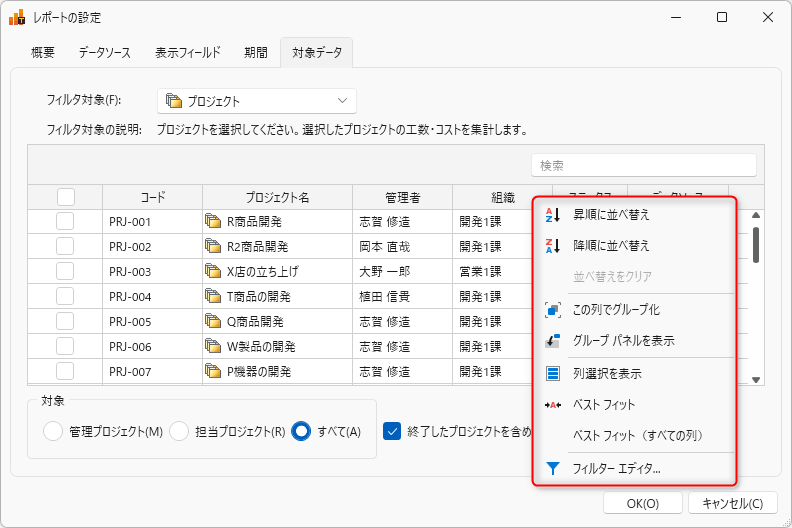Screen dimensions: 792x528
Task: Check the box for PRJ-001 row
Action: pyautogui.click(x=65, y=222)
